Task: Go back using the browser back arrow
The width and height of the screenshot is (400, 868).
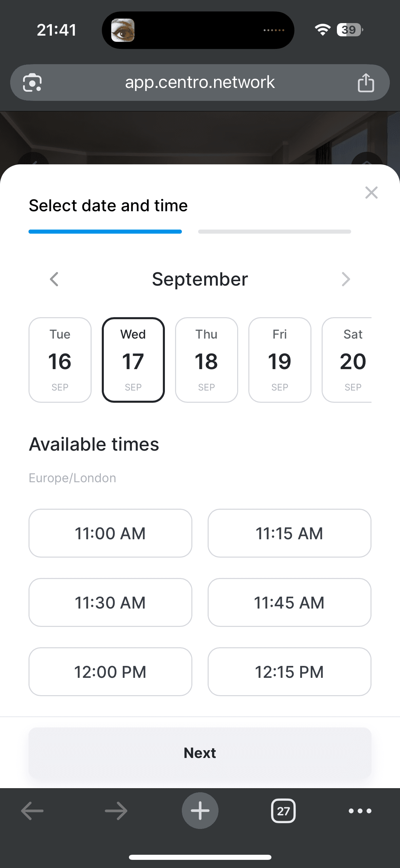Action: [32, 811]
